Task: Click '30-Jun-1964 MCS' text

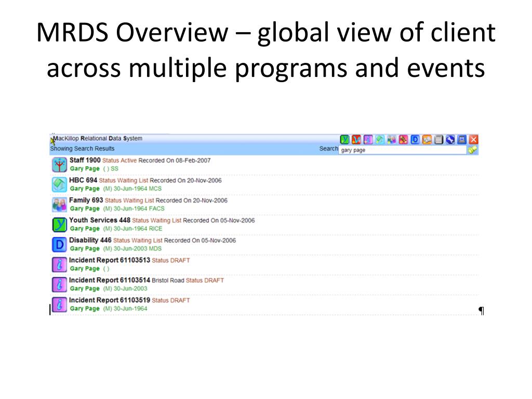Action: tap(137, 189)
